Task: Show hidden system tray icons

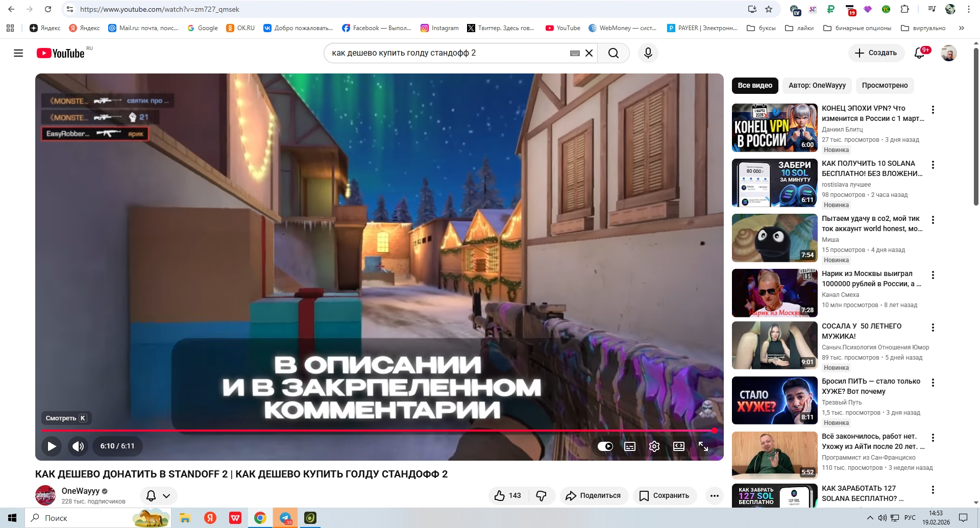Action: click(870, 518)
